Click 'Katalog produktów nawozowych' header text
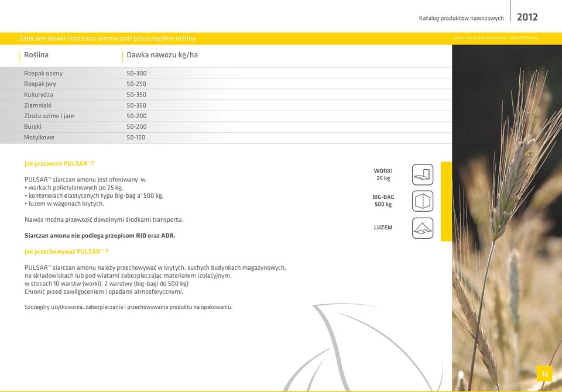Image resolution: width=562 pixels, height=392 pixels. click(461, 18)
